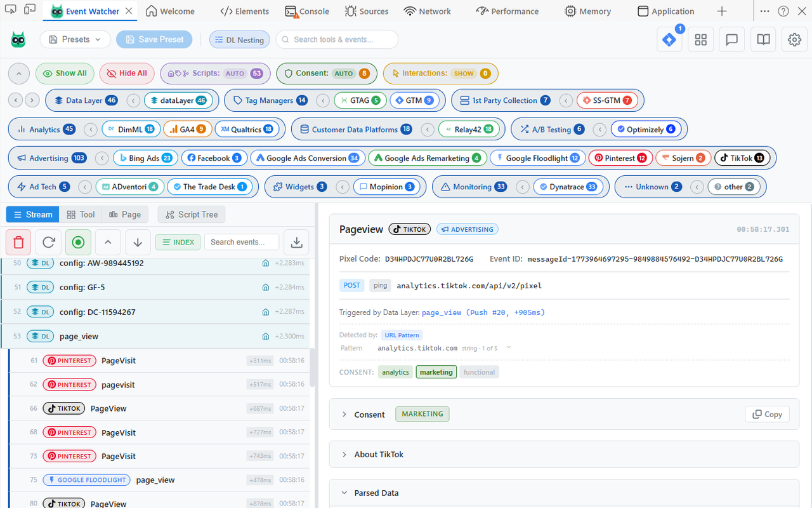Open the Presets dropdown
This screenshot has height=508, width=812.
(75, 39)
